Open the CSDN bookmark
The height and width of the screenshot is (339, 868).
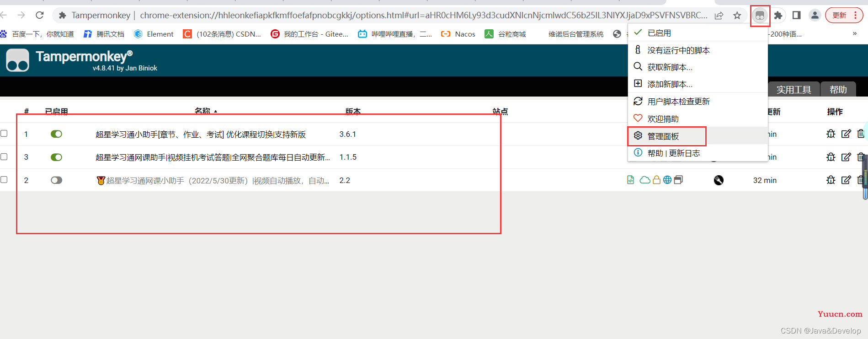pyautogui.click(x=222, y=34)
